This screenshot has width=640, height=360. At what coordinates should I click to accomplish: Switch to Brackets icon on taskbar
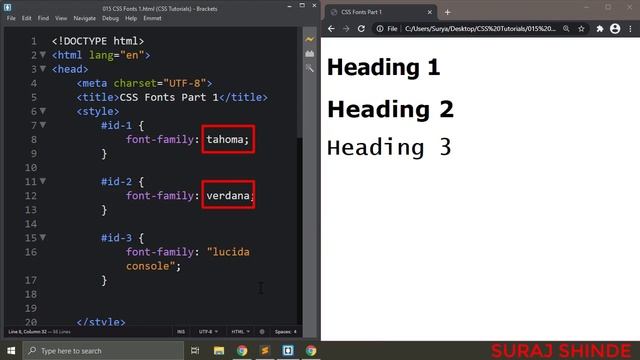[x=288, y=351]
